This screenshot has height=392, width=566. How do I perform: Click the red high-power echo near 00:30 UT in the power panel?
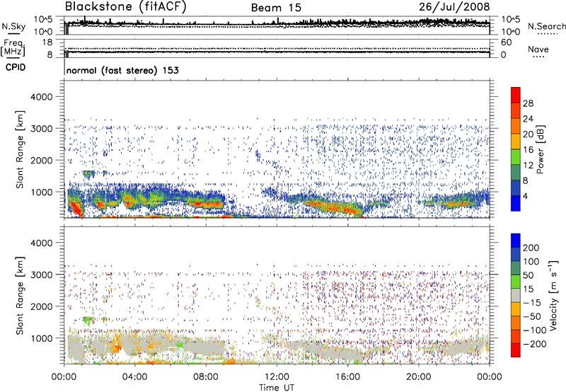(x=76, y=209)
